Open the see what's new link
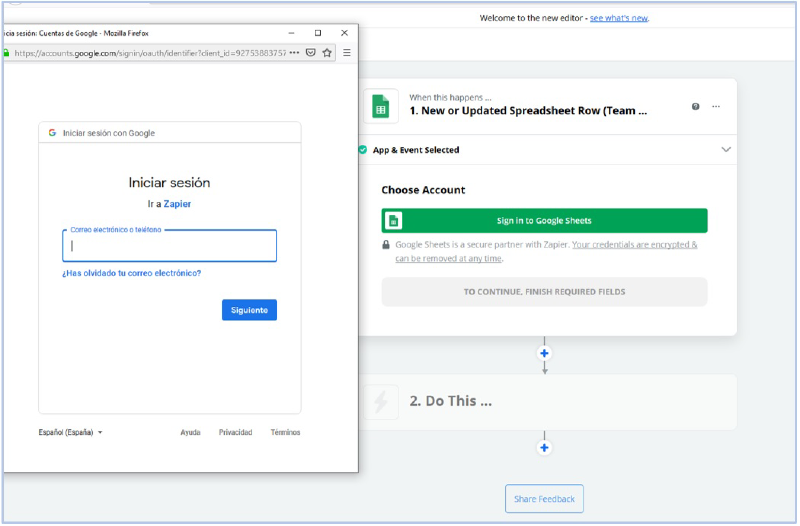The image size is (800, 526). pos(619,18)
